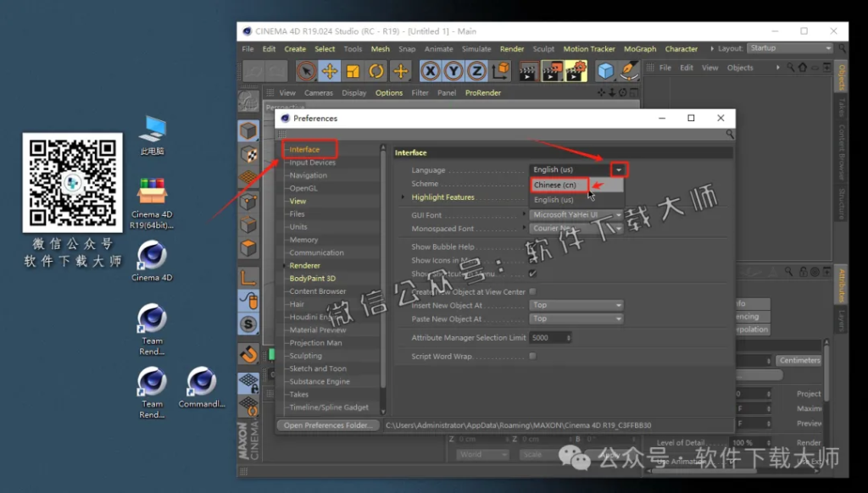This screenshot has width=868, height=493.
Task: Open the viewport Options menu
Action: coord(388,93)
